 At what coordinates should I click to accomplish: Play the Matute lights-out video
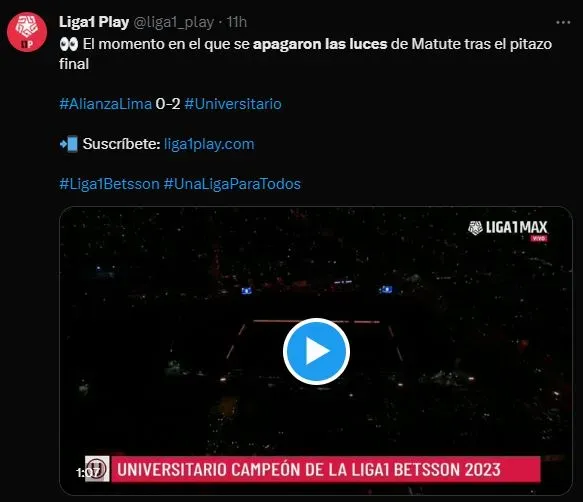(316, 351)
